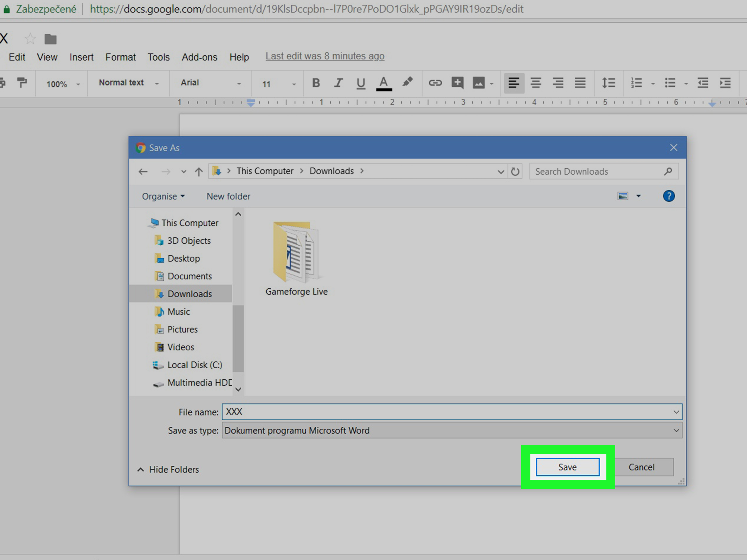This screenshot has width=747, height=560.
Task: Decrease indent in Docs toolbar
Action: [703, 83]
